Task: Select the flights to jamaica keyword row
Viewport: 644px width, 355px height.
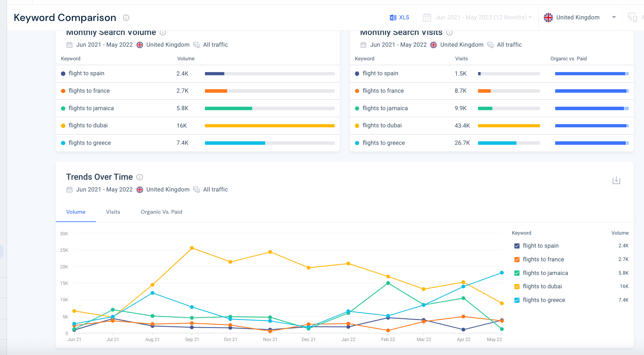Action: [x=91, y=108]
